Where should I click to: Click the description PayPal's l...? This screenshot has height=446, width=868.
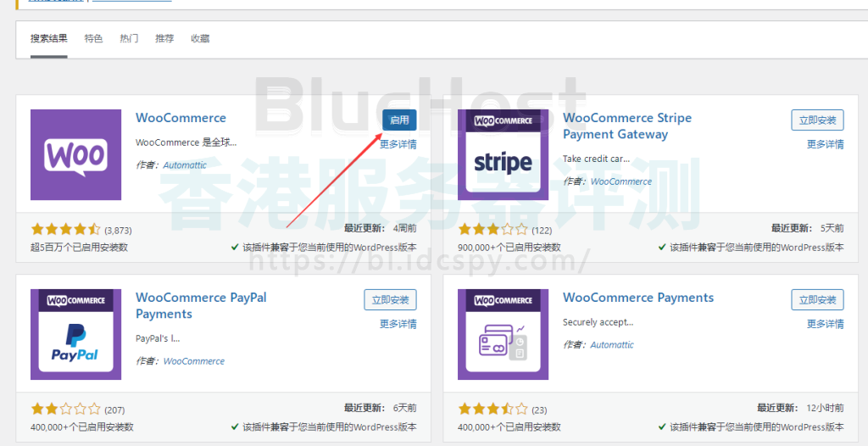pyautogui.click(x=158, y=338)
